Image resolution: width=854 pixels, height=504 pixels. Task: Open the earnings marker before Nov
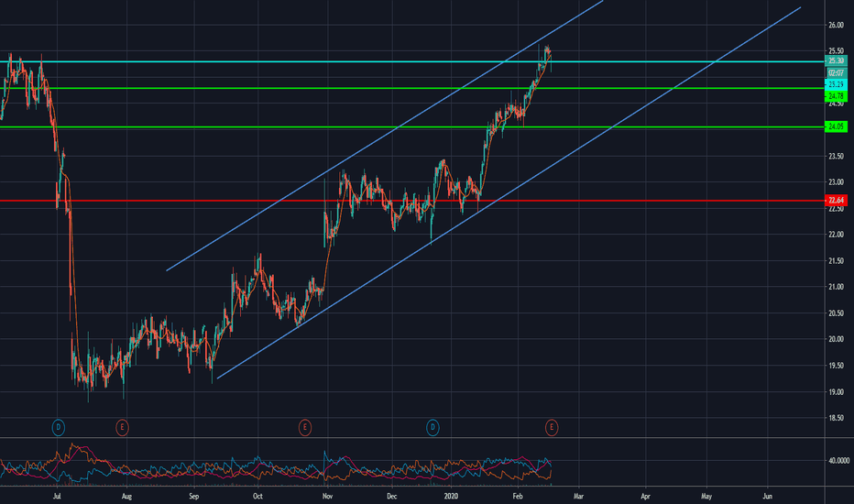[305, 428]
